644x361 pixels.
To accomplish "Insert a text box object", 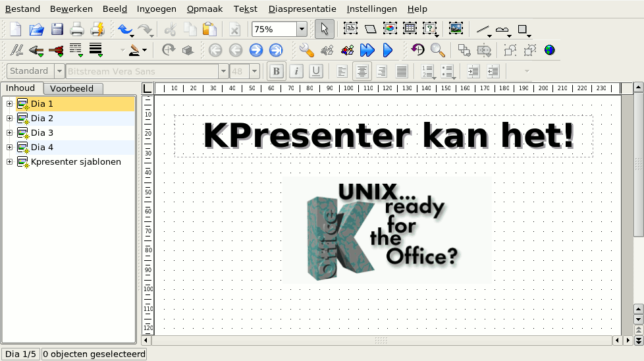I will coord(350,29).
